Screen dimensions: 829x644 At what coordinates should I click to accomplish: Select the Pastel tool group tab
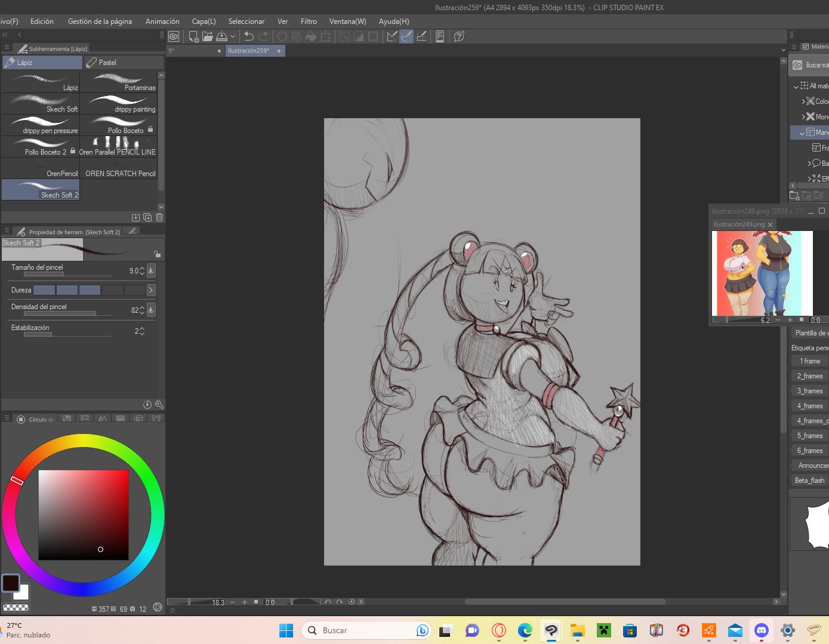pos(123,62)
